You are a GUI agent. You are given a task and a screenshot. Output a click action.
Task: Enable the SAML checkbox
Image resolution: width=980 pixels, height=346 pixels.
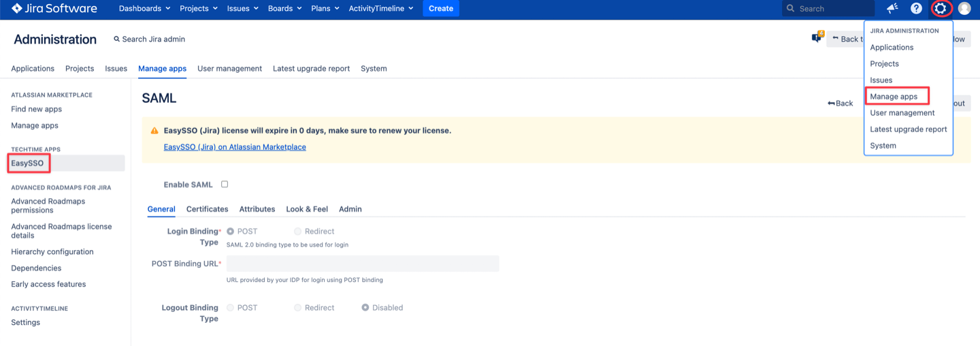click(x=225, y=185)
